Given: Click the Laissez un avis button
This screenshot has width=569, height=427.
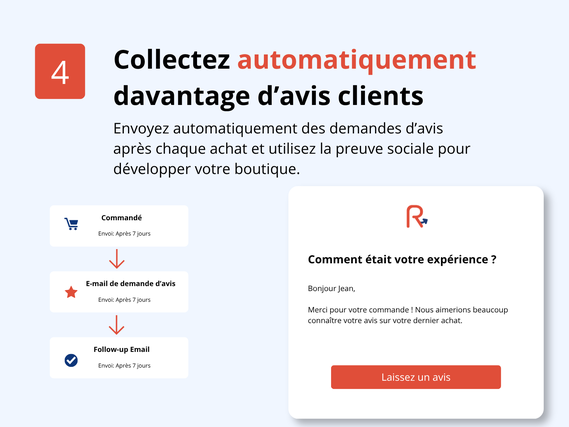Looking at the screenshot, I should [x=416, y=377].
